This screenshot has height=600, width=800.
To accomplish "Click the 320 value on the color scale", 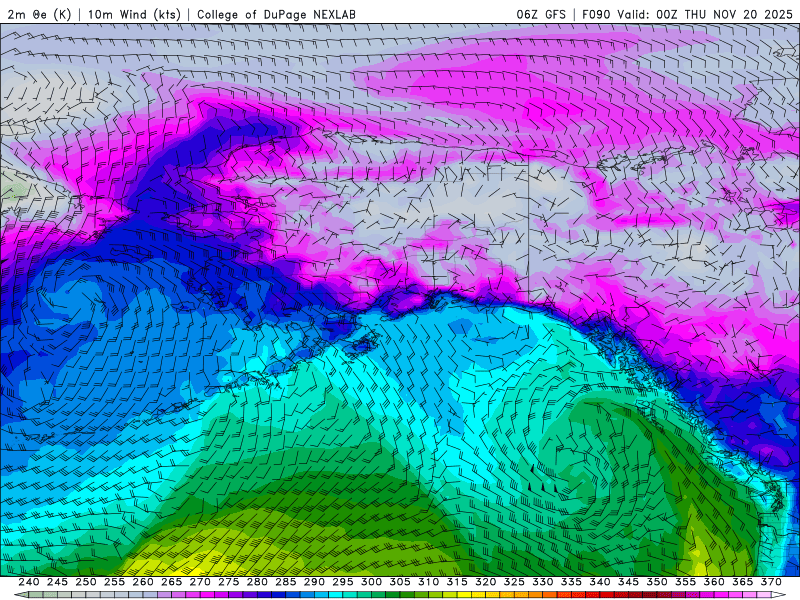I will (486, 582).
